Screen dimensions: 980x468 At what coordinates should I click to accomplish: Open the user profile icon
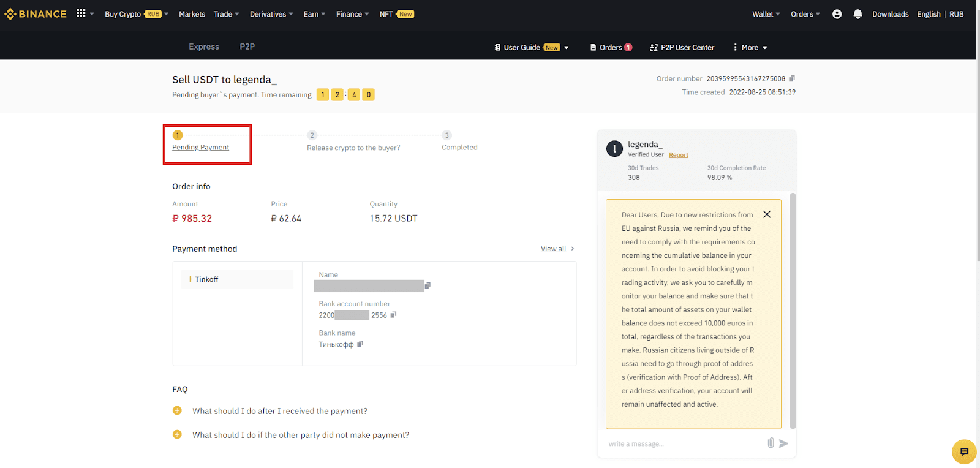[837, 14]
